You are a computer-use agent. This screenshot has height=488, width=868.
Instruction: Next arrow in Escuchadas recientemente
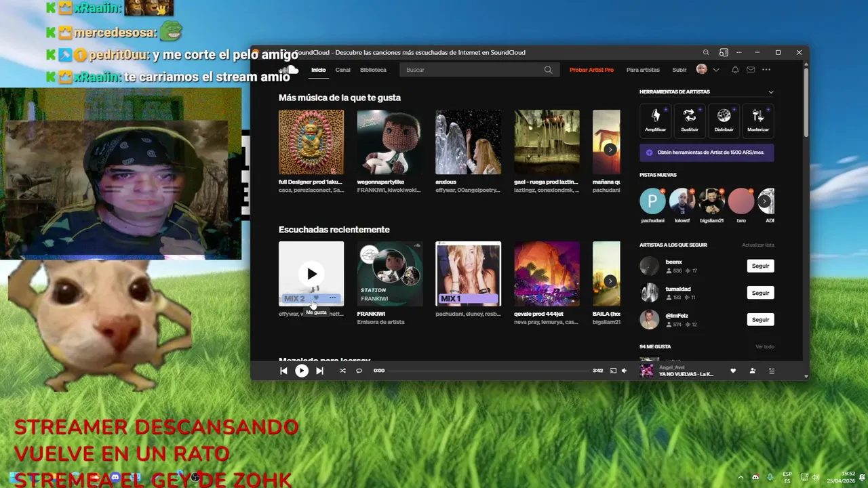point(610,281)
